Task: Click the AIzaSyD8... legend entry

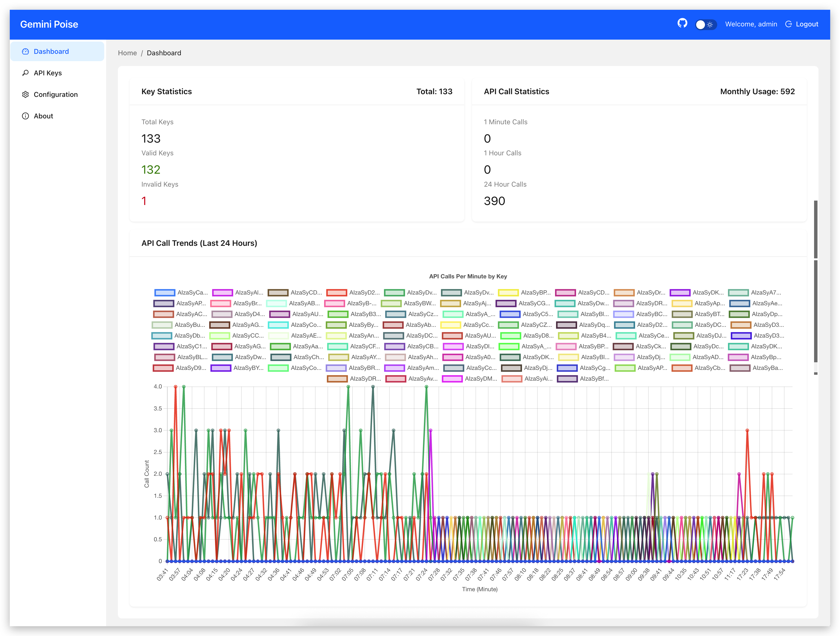Action: (527, 336)
